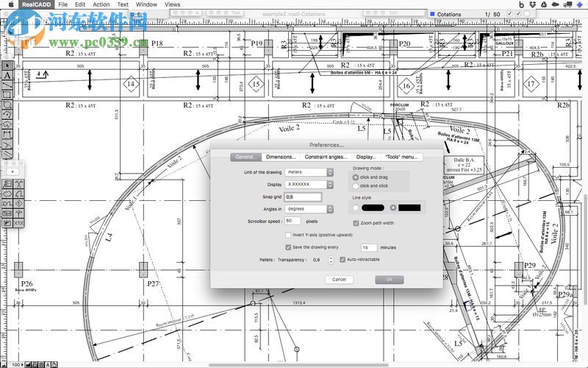The width and height of the screenshot is (588, 368).
Task: Toggle Save the drawing every checkbox
Action: (288, 247)
